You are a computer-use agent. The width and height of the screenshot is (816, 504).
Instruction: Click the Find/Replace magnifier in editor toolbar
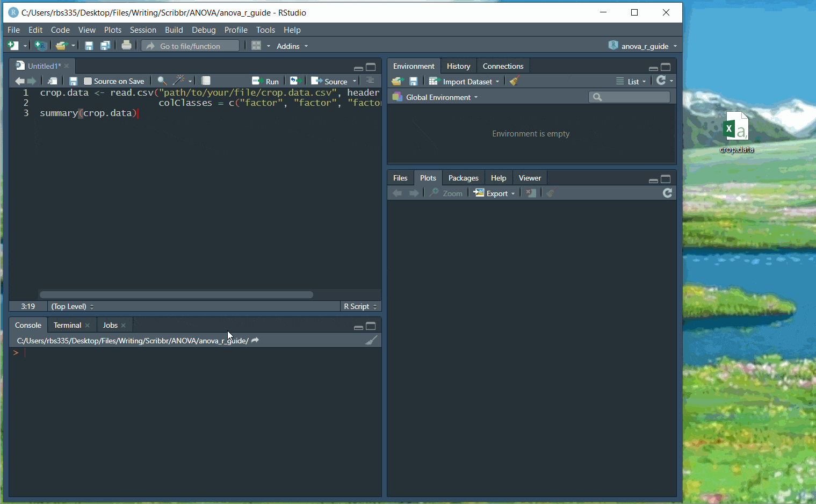click(162, 81)
